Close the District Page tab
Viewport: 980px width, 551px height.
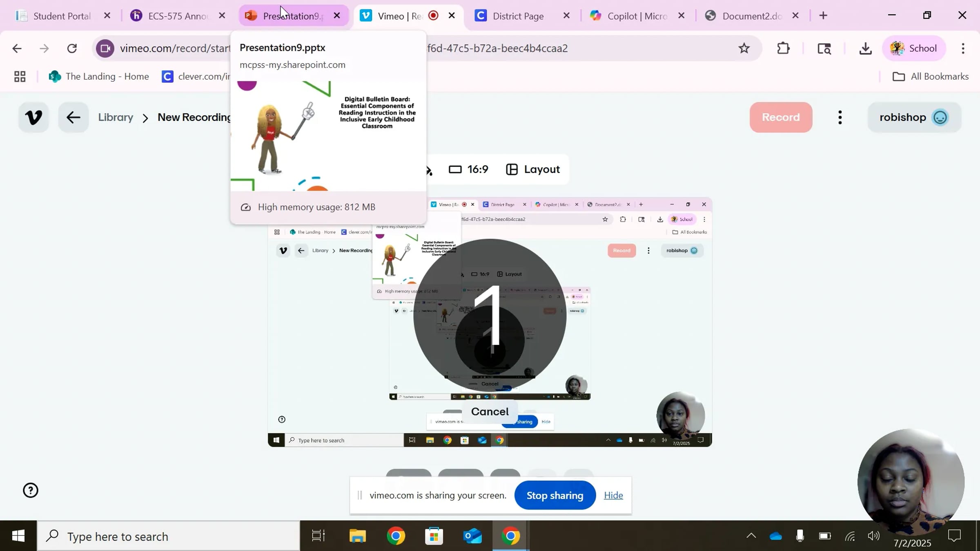click(566, 16)
